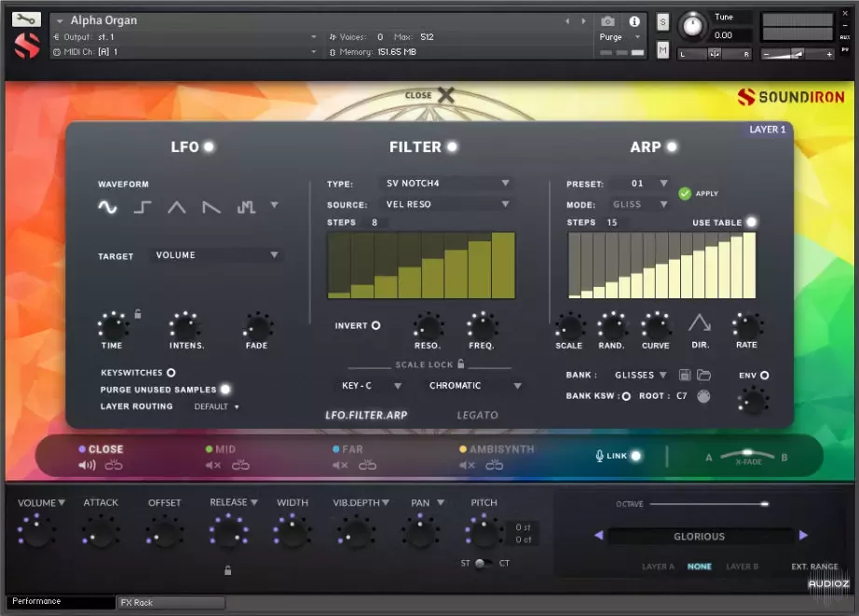Select LAYER A
The height and width of the screenshot is (616, 859).
(658, 567)
